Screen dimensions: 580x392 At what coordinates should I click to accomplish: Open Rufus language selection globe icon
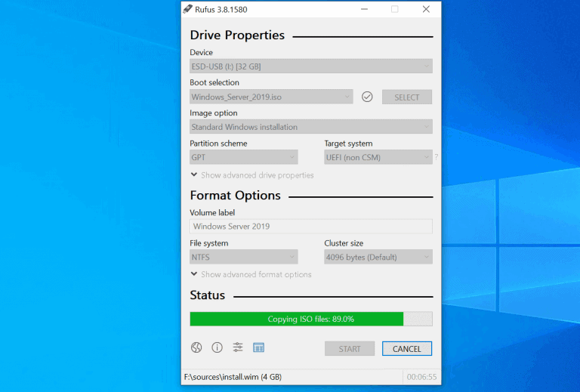click(196, 347)
